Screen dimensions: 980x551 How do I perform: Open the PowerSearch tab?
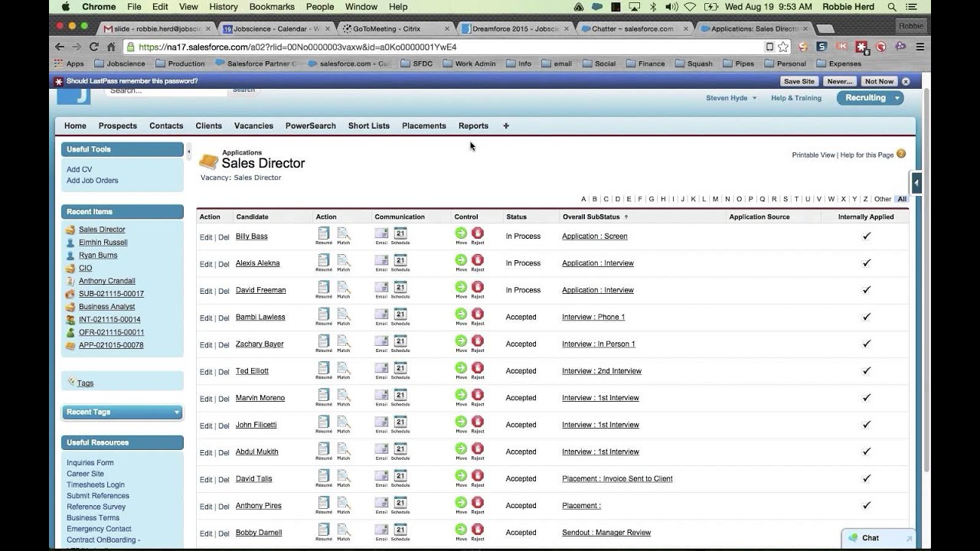pos(311,126)
